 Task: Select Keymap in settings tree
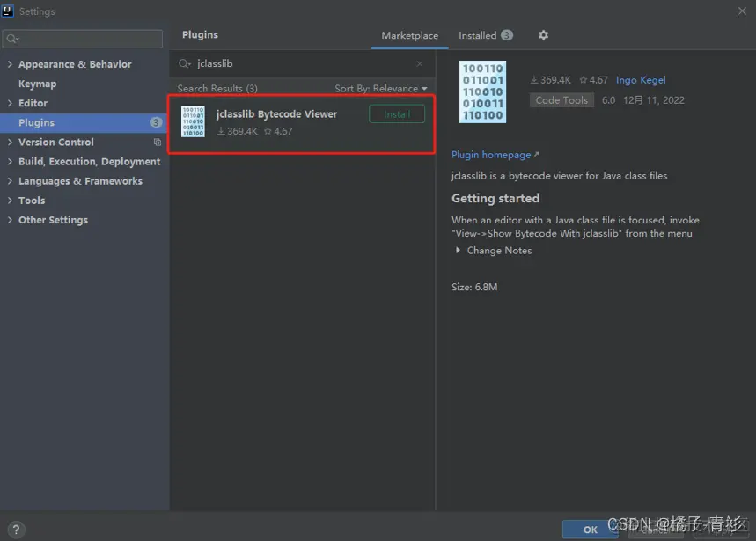tap(38, 84)
